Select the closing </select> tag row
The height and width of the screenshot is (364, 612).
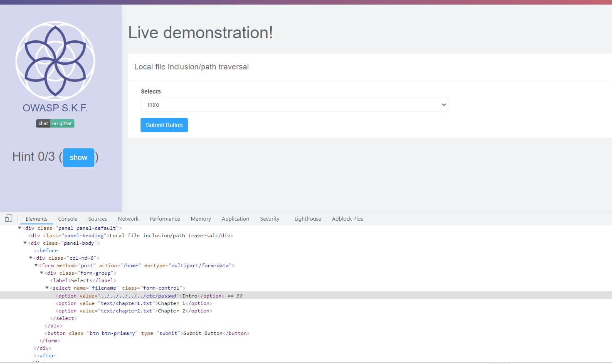(64, 318)
